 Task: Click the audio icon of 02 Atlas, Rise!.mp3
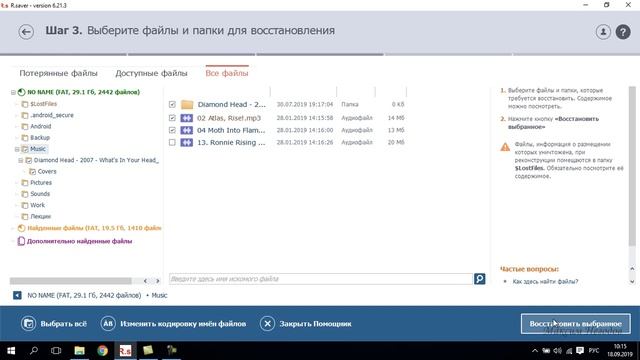coord(187,118)
